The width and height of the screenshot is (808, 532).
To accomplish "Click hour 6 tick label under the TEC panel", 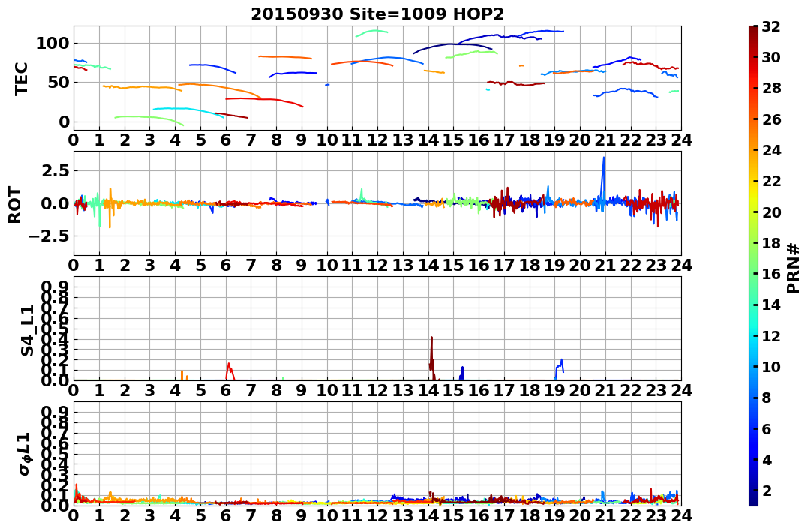I will point(226,140).
